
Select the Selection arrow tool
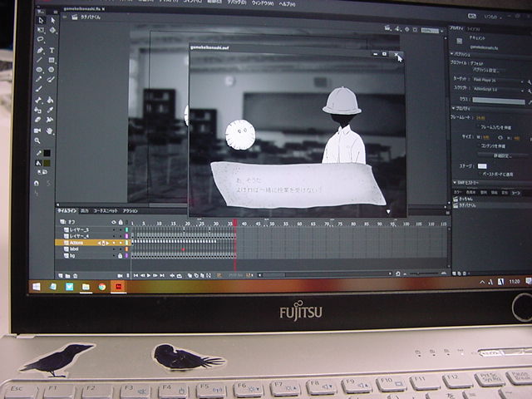tap(41, 20)
